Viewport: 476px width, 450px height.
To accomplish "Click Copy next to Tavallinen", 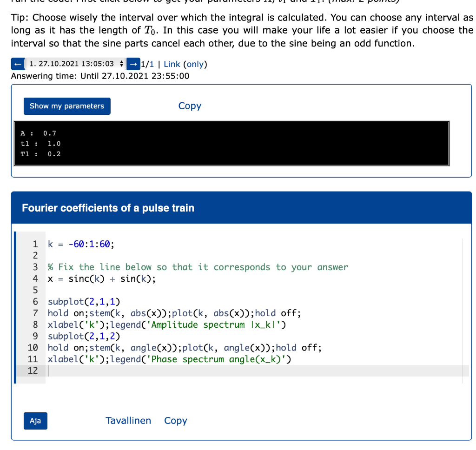I will (175, 421).
